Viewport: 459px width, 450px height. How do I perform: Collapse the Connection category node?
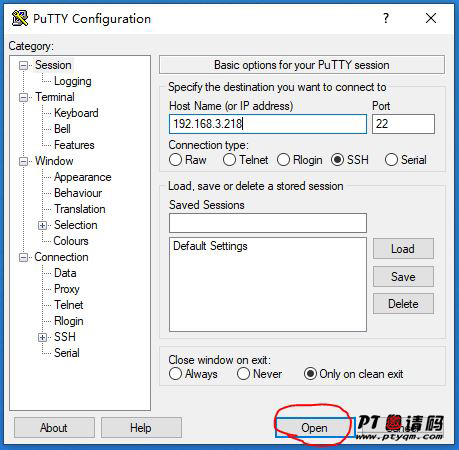tap(23, 257)
